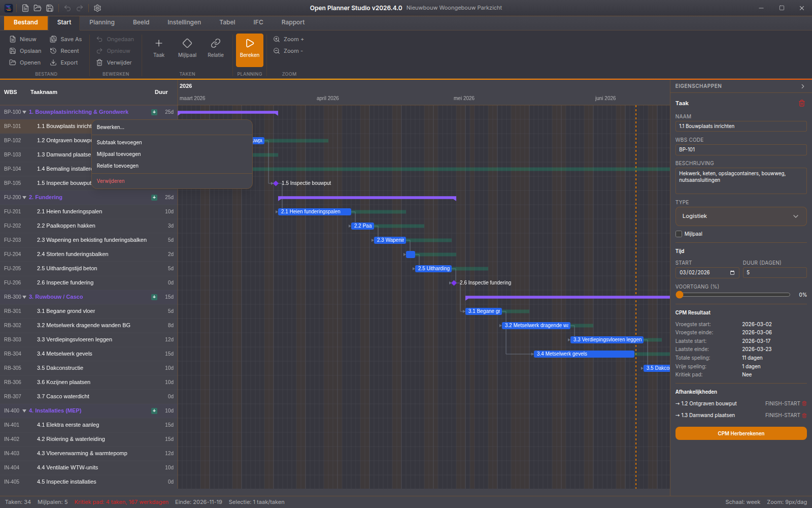This screenshot has width=812, height=508.
Task: Click the undo arrow in title bar
Action: [x=67, y=8]
